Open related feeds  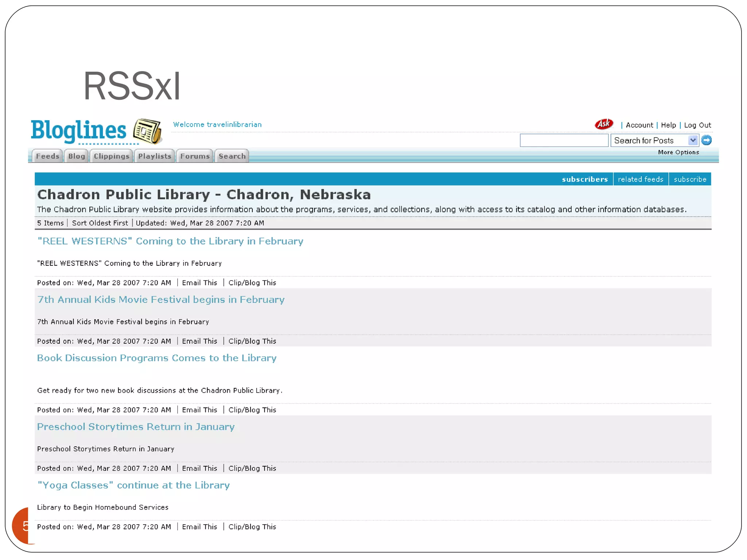pos(640,179)
